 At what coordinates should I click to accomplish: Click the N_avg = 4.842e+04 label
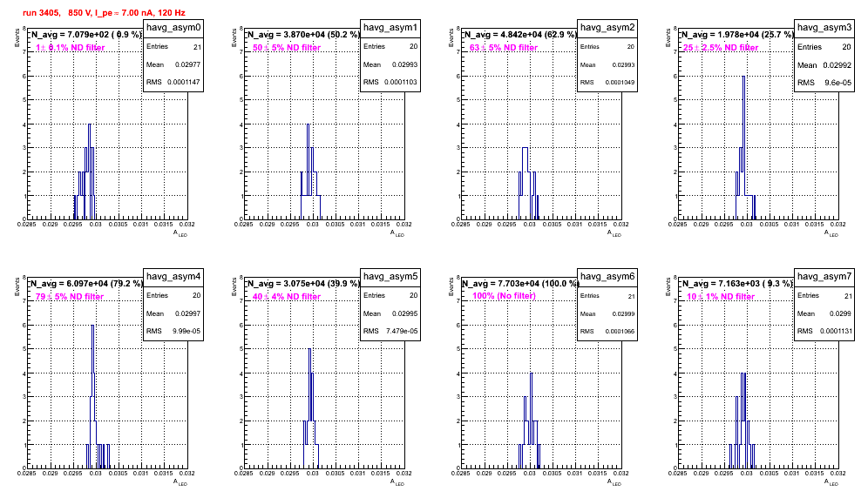(x=520, y=35)
